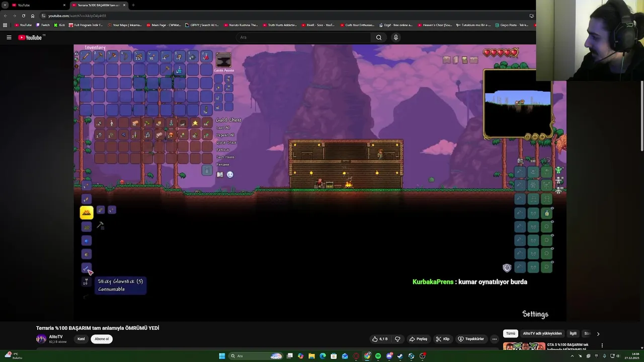This screenshot has height=362, width=644.
Task: Dislike the video
Action: point(397,339)
